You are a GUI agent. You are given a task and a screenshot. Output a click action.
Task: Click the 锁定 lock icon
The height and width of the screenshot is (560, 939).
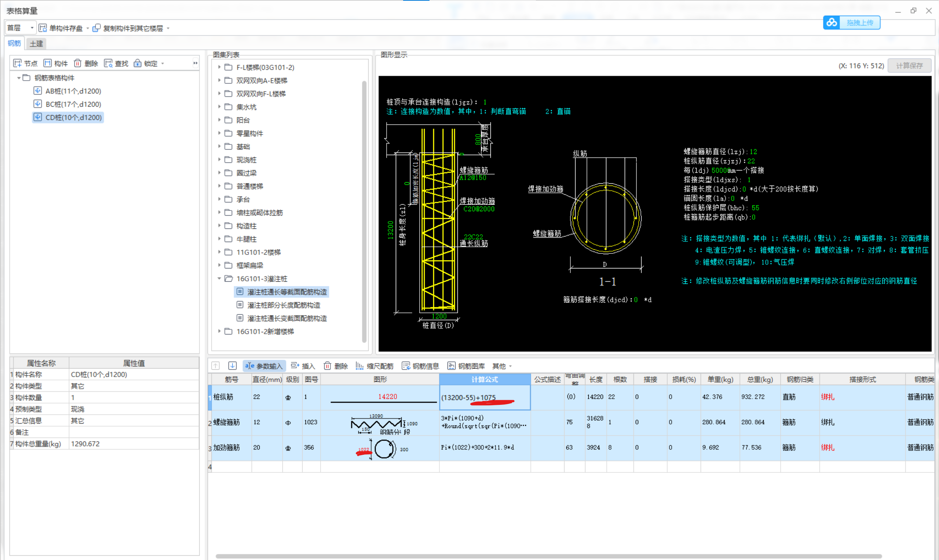pyautogui.click(x=138, y=63)
